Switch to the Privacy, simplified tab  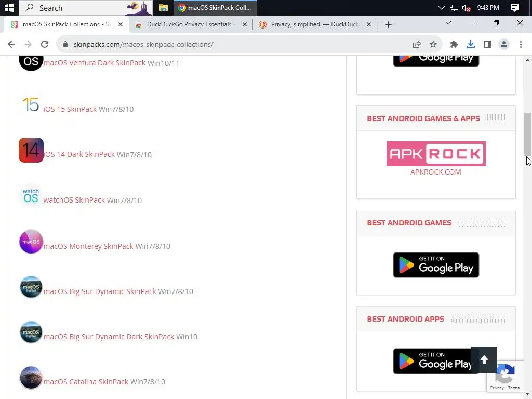tap(315, 24)
